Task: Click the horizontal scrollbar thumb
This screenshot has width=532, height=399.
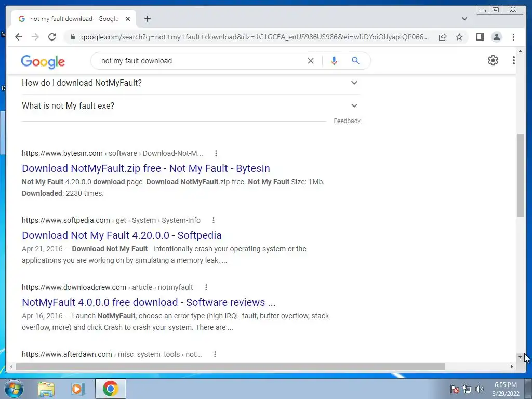Action: pyautogui.click(x=230, y=366)
